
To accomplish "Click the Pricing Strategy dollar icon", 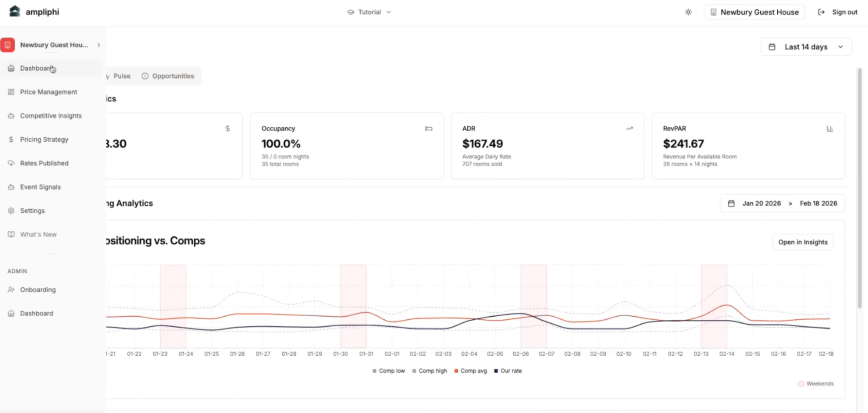I will (x=11, y=140).
